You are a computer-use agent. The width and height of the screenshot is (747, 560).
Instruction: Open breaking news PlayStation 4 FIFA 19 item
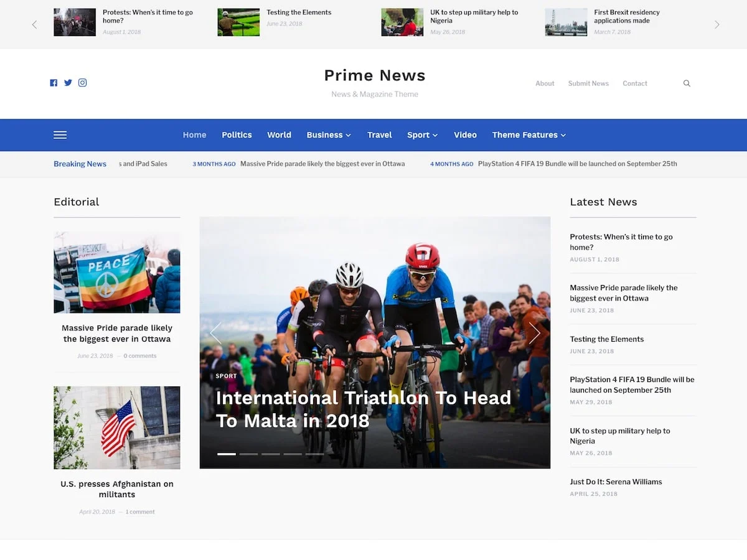(577, 164)
